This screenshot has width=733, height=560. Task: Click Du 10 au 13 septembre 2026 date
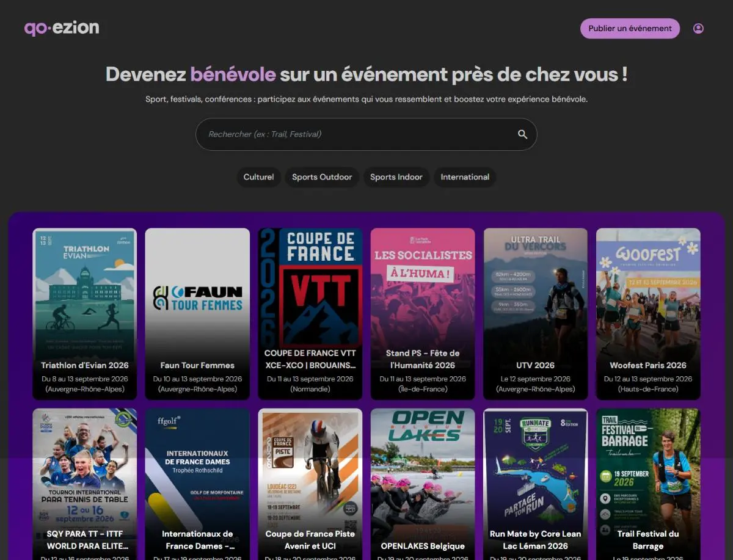point(197,379)
